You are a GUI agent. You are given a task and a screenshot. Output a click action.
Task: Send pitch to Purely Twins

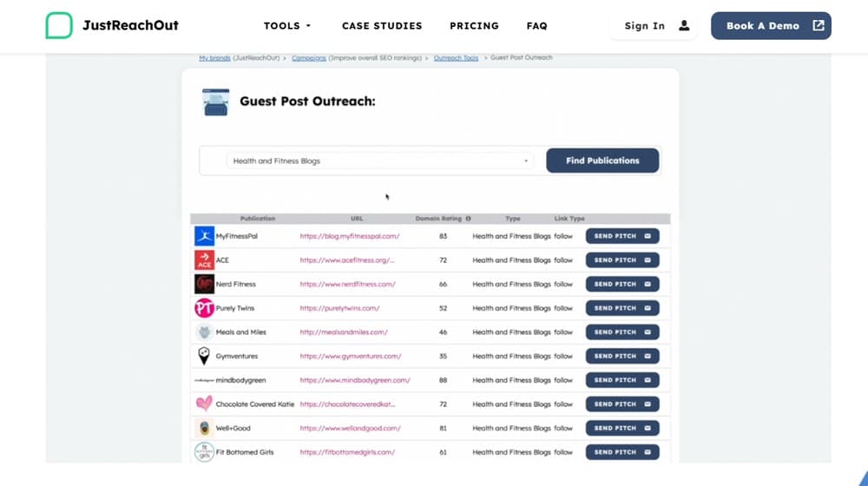click(622, 308)
